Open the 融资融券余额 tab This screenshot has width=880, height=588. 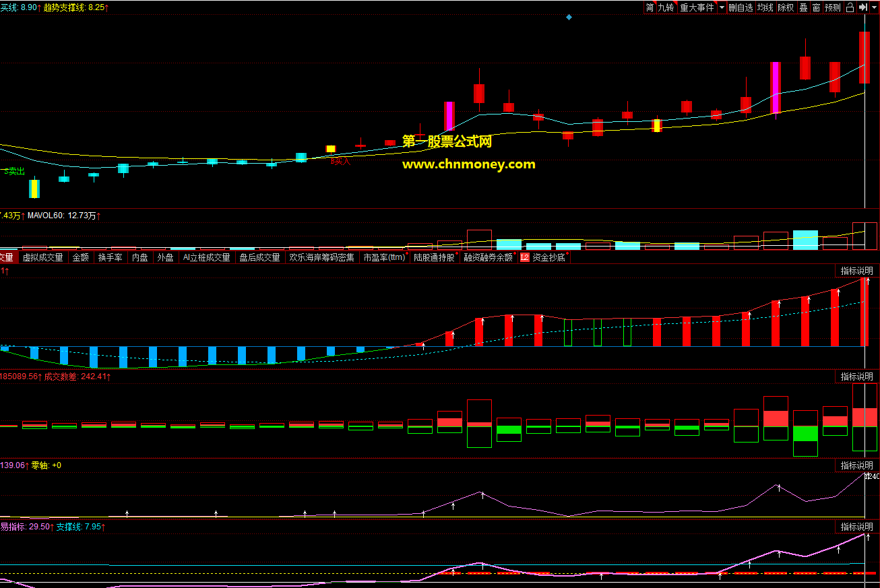pos(489,257)
